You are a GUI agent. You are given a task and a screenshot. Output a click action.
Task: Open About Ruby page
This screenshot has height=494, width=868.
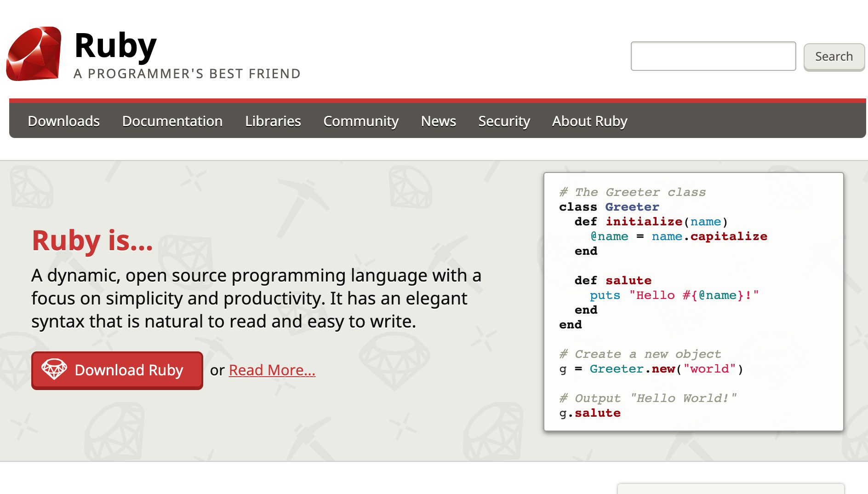(x=590, y=121)
